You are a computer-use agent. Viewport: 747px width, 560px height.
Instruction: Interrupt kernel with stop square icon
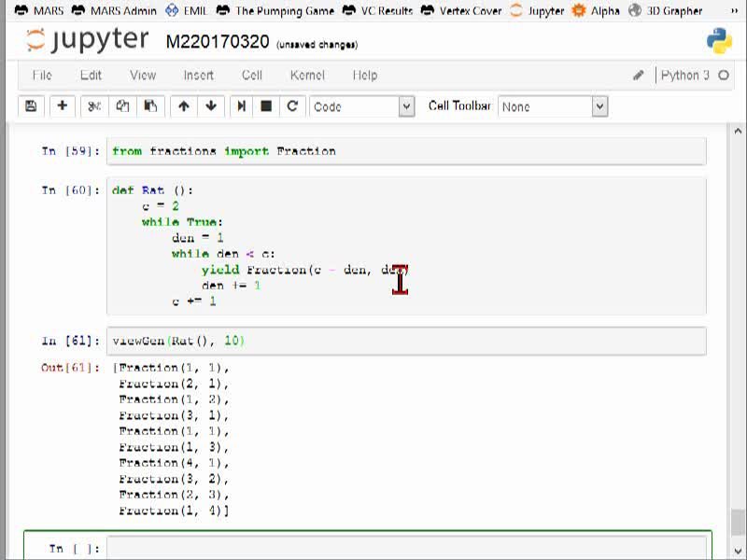pos(266,106)
